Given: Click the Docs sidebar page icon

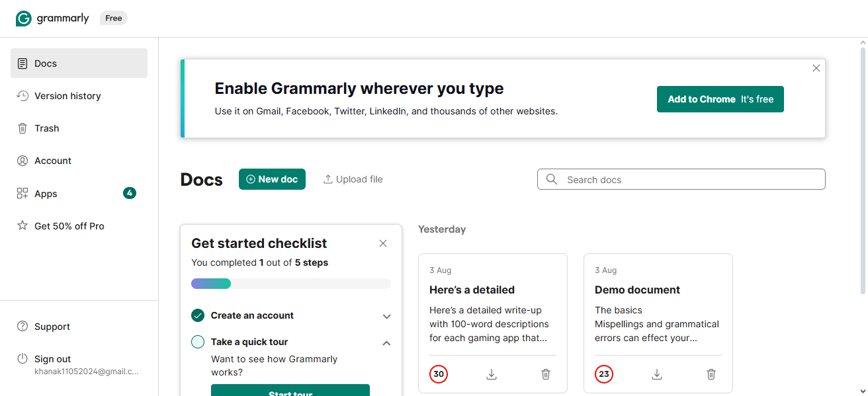Looking at the screenshot, I should tap(22, 63).
